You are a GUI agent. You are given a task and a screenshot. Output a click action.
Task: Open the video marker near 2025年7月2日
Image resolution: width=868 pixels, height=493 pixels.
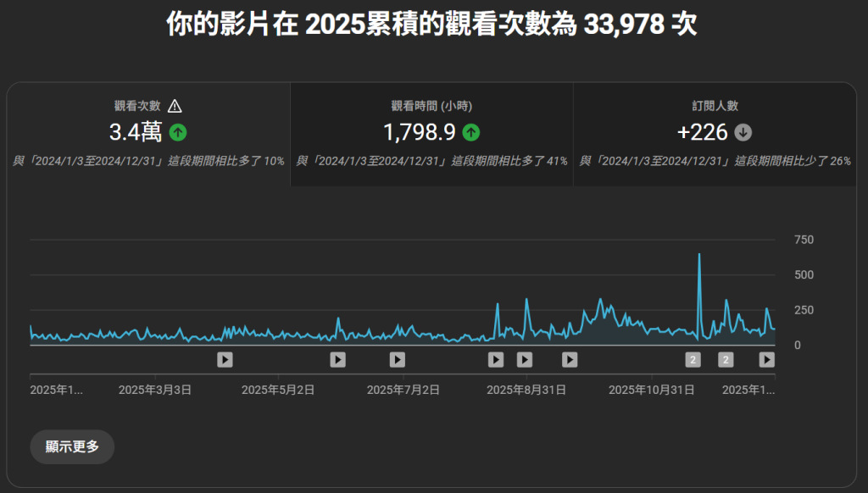[397, 360]
